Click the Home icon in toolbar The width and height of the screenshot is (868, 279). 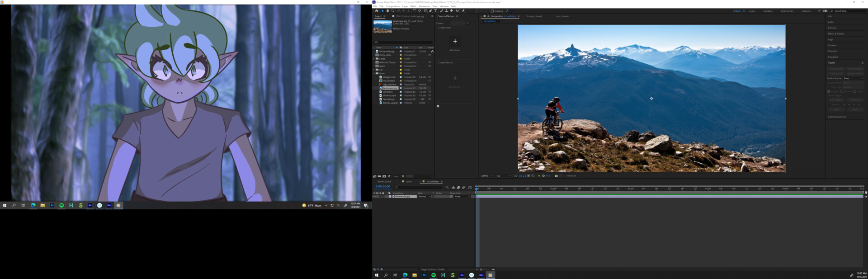coord(376,11)
